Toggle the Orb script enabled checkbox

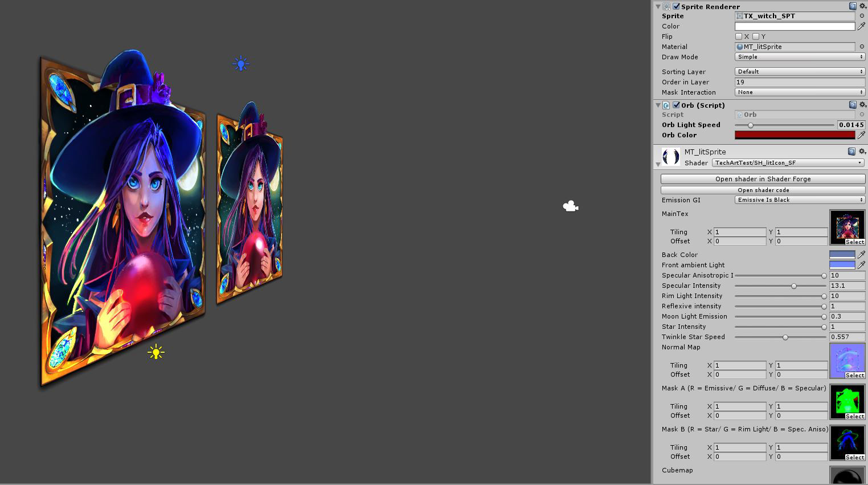[x=676, y=105]
